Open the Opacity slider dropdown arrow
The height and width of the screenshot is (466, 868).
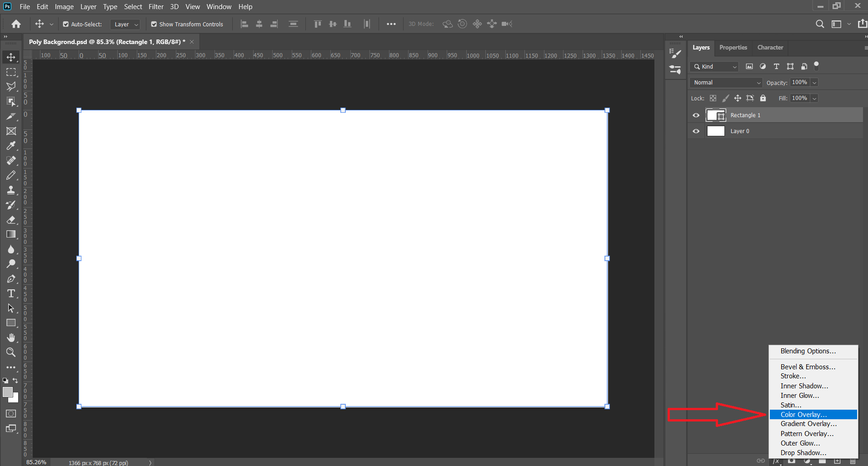click(x=814, y=83)
